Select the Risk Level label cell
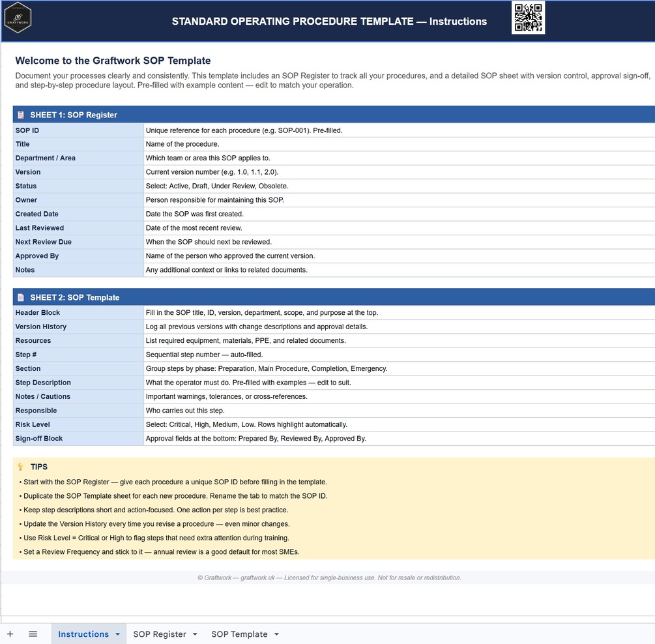Screen dimensions: 655x644 pyautogui.click(x=78, y=424)
